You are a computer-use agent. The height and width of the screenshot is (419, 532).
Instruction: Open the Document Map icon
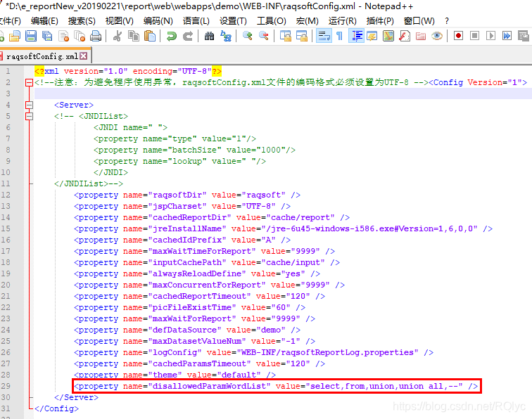coord(388,36)
